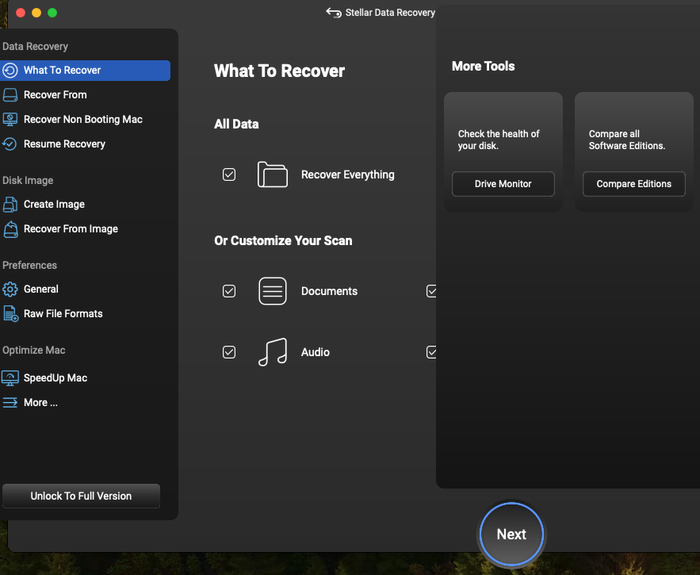Click the Compare Editions button

coord(634,184)
